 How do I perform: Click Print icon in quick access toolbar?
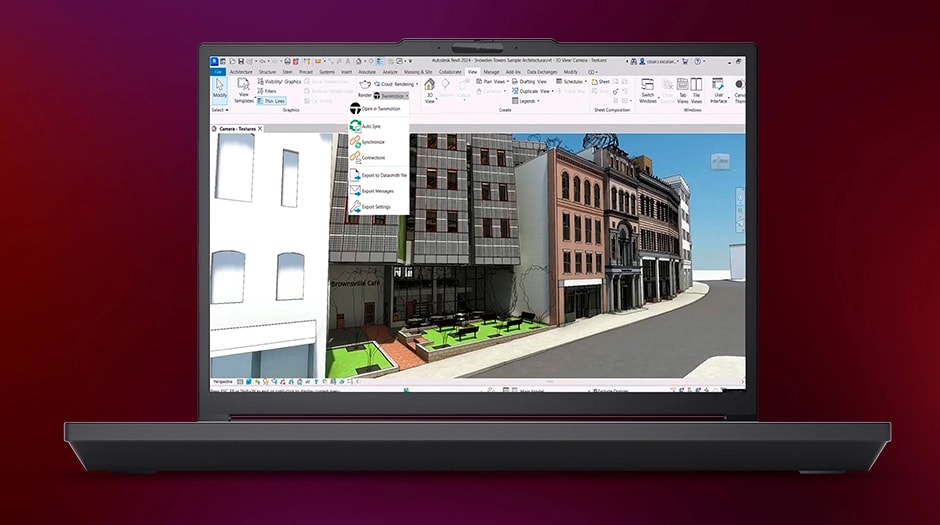pos(288,61)
